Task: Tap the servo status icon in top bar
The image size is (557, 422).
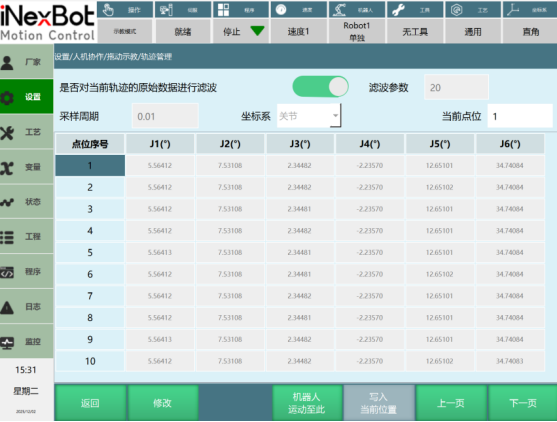Action: coord(166,10)
